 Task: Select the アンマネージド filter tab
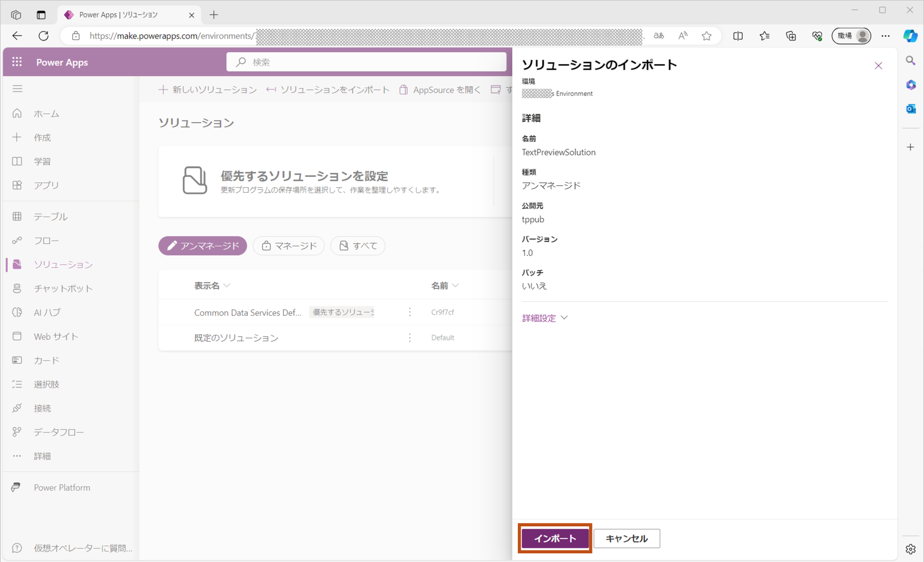click(x=203, y=246)
